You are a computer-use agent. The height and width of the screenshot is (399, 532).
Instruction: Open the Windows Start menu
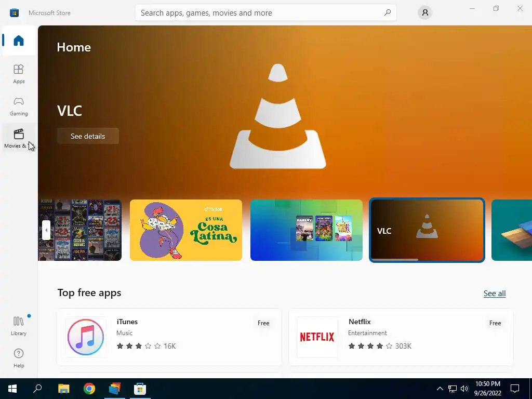(x=12, y=389)
